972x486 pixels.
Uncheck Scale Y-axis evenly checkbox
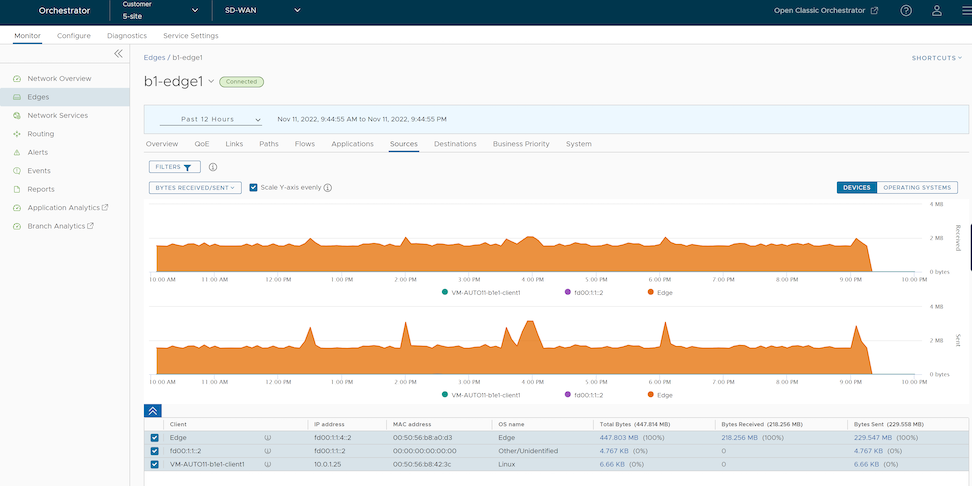(x=253, y=187)
